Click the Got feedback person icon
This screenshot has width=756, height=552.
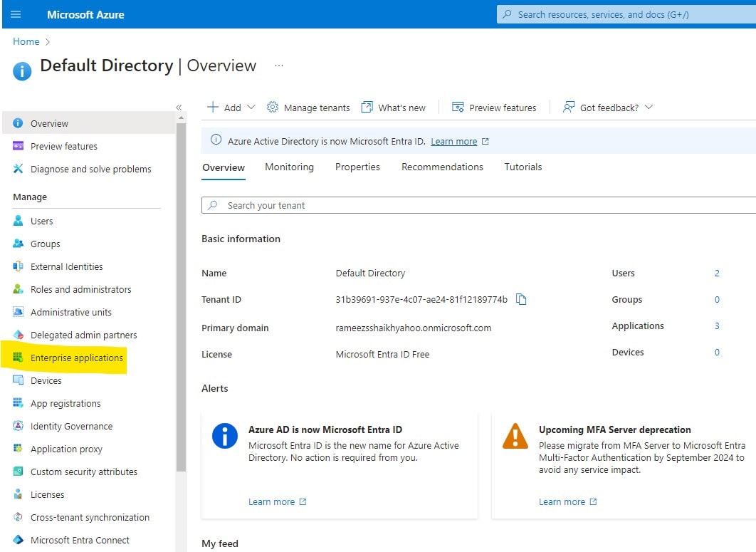[569, 107]
